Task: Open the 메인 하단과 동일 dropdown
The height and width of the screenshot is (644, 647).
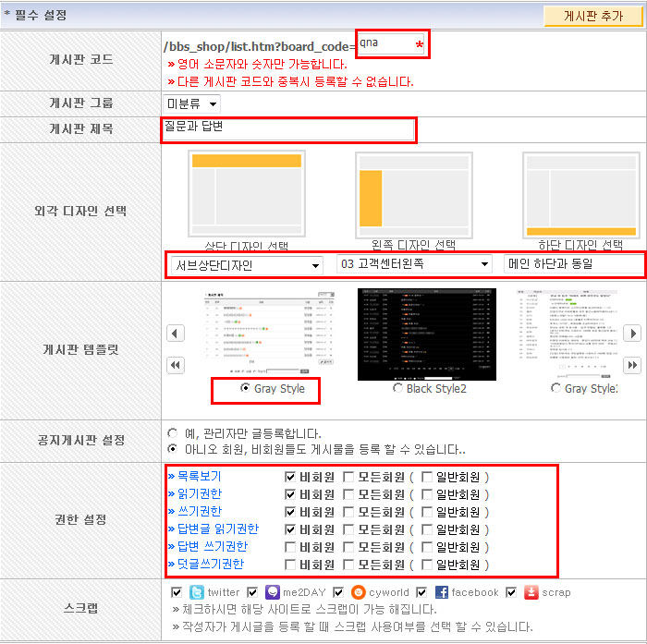Action: click(574, 263)
